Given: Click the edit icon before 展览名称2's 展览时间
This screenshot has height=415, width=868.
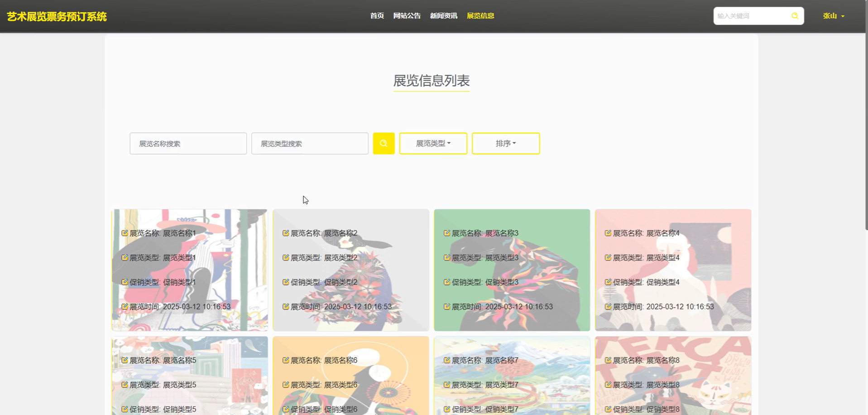Looking at the screenshot, I should click(x=286, y=306).
